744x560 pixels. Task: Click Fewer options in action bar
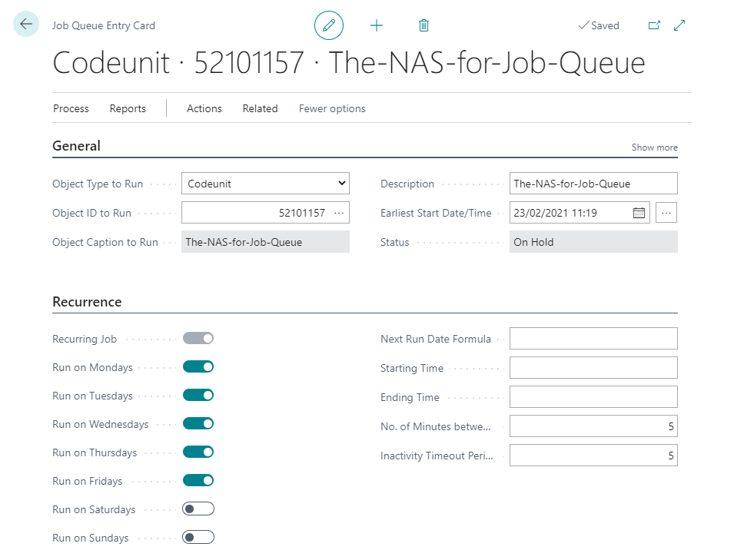click(x=332, y=108)
